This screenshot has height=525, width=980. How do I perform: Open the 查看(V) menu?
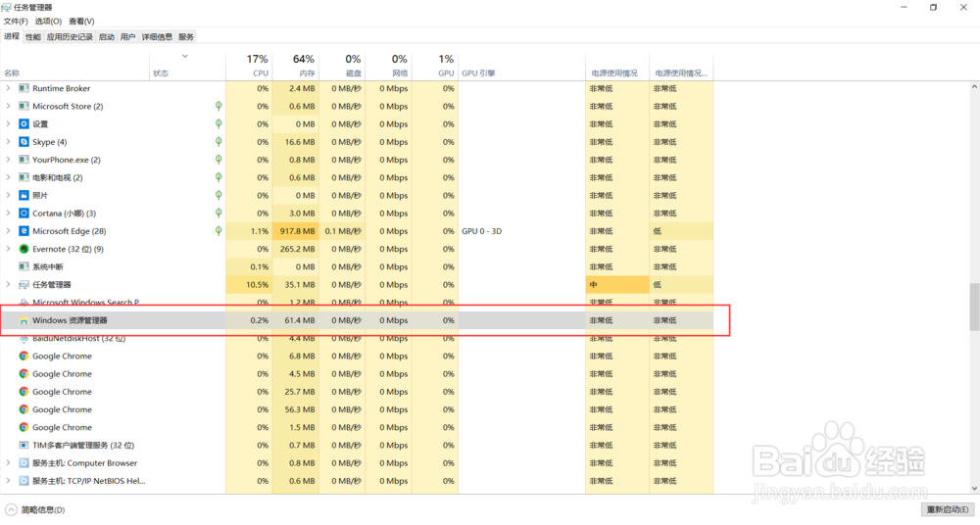pyautogui.click(x=81, y=22)
